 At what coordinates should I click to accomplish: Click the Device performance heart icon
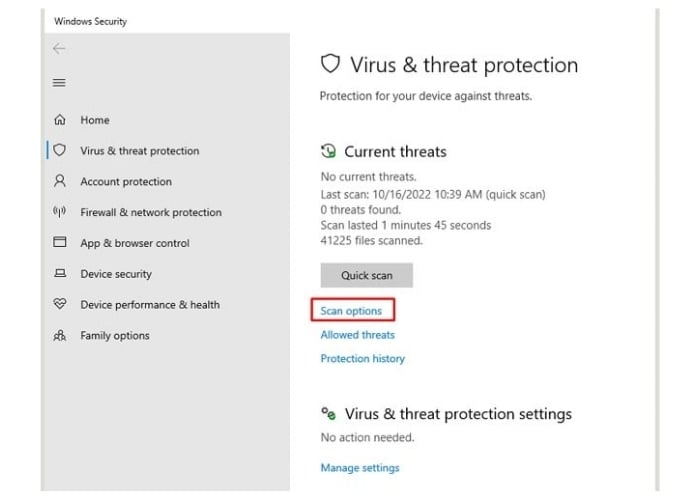59,305
